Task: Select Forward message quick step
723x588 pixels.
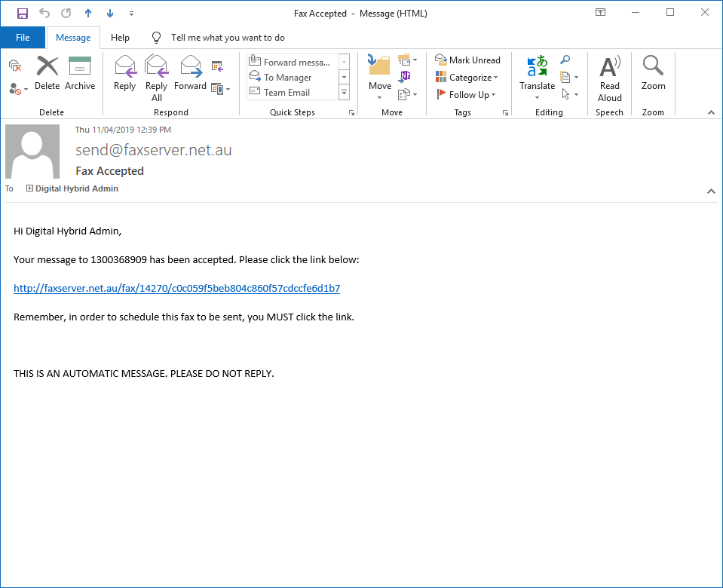Action: tap(293, 62)
